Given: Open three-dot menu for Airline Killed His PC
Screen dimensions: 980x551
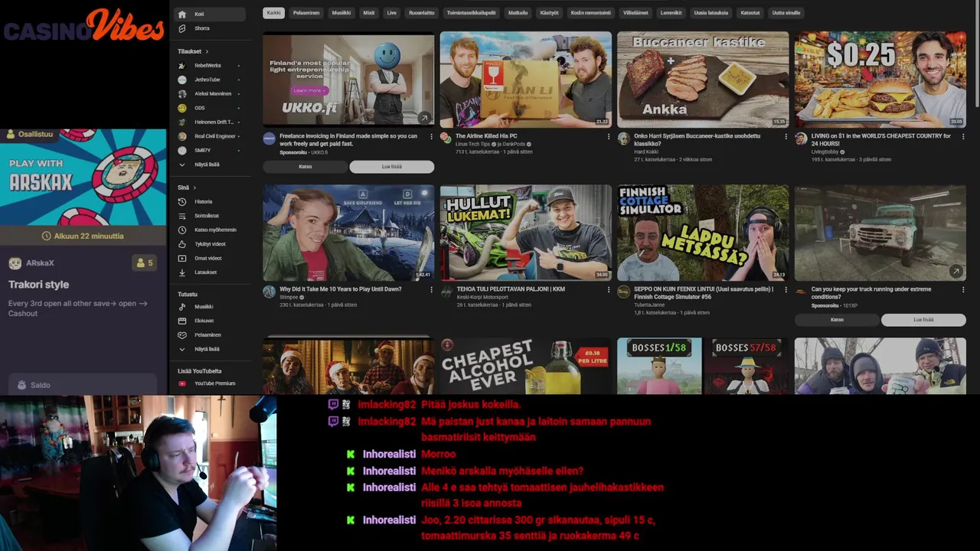Looking at the screenshot, I should pos(609,137).
